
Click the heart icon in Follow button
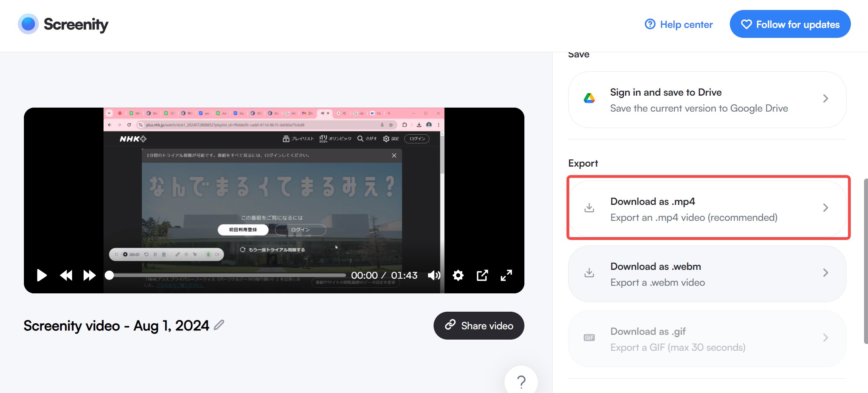[746, 24]
